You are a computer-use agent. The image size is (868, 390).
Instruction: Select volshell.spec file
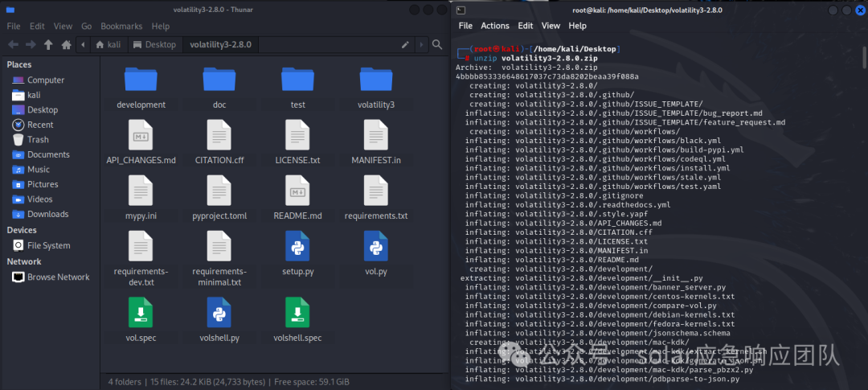[298, 320]
